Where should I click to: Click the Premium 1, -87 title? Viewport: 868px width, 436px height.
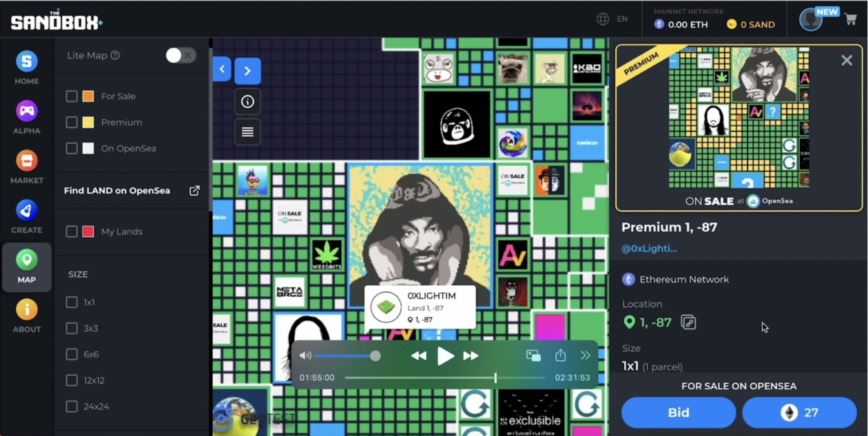(x=670, y=227)
